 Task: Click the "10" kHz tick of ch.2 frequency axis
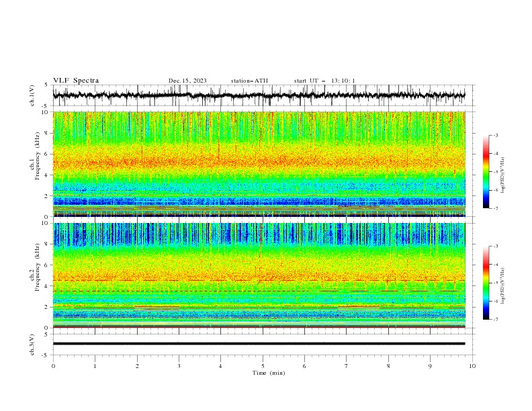click(x=46, y=223)
